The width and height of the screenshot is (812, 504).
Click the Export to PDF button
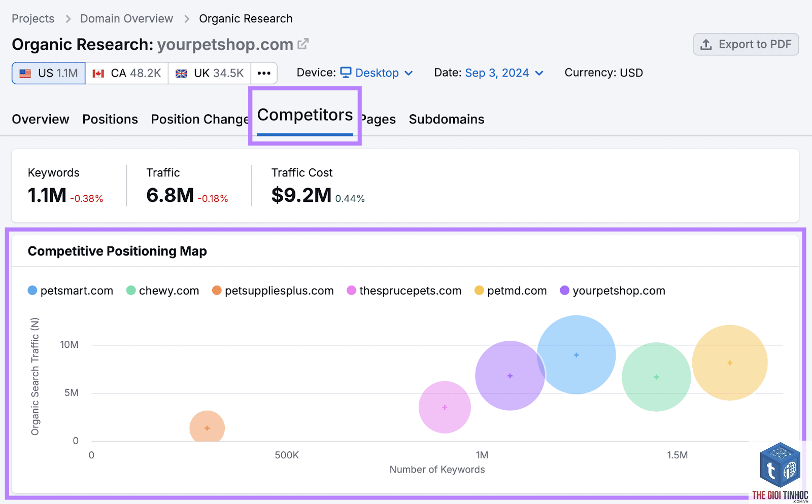746,45
